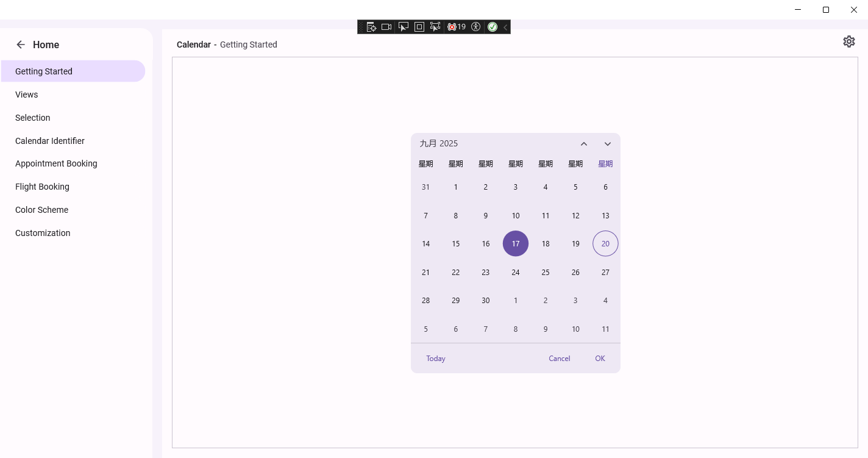Activate the select element cursor tool

[x=403, y=27]
